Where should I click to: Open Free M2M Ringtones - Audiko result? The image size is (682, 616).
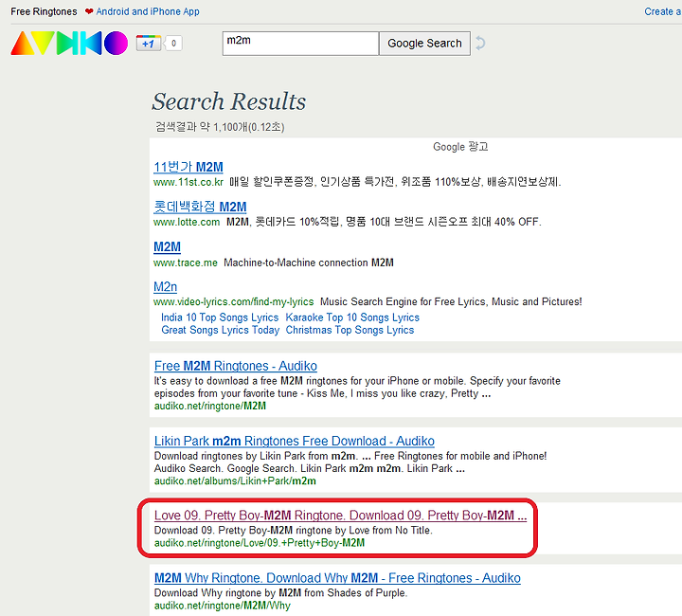coord(236,366)
